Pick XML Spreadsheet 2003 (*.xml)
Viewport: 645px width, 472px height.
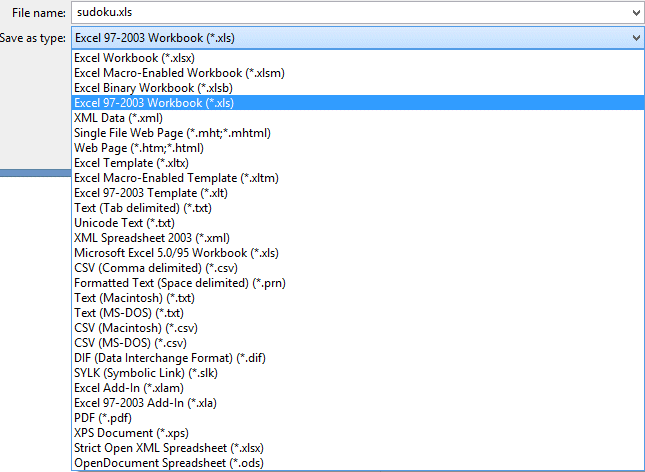point(358,238)
